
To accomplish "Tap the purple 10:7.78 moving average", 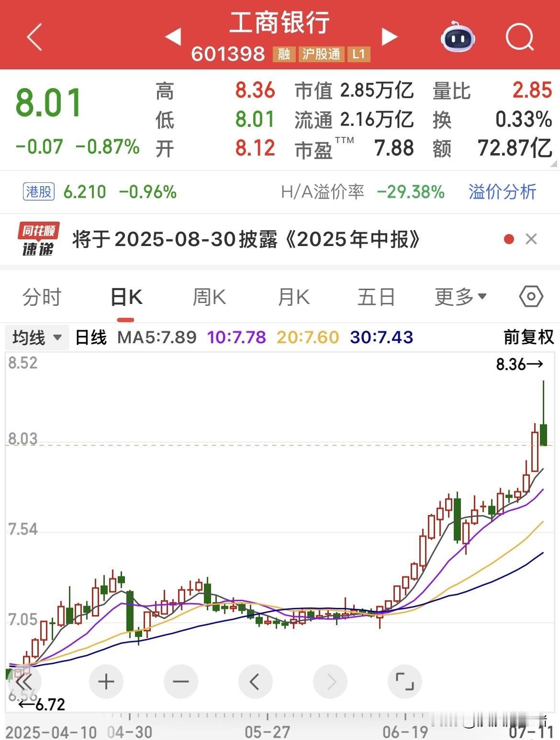I will (236, 337).
